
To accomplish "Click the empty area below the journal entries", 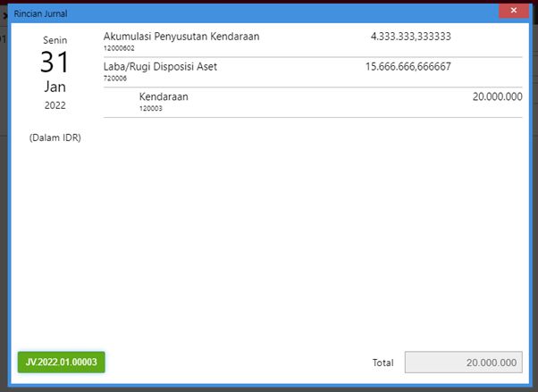I will point(313,232).
